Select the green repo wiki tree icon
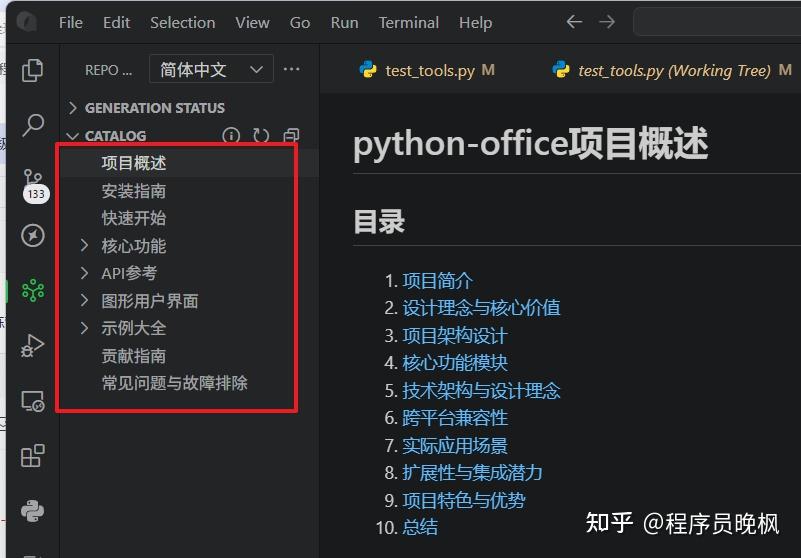The height and width of the screenshot is (558, 801). pos(33,290)
